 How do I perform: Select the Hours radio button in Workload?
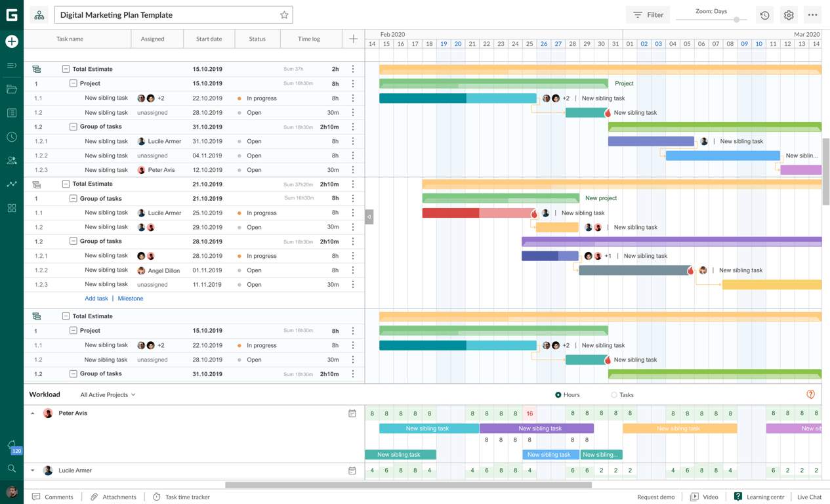558,394
